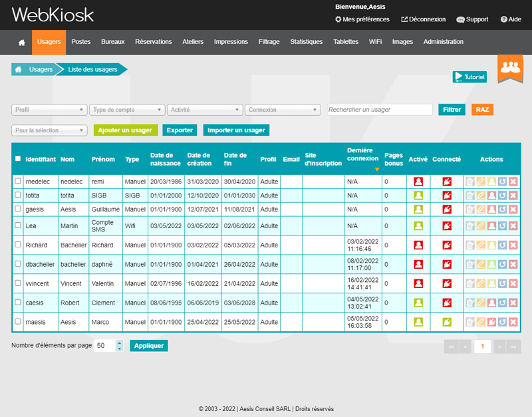
Task: Click the pencil edit icon for rnedelec
Action: (x=481, y=182)
